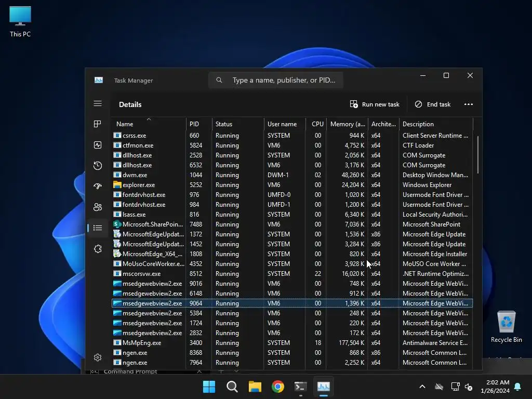Click the MicrosoftEdge_X64 installer icon
Viewport: 532px width, 399px height.
tap(117, 254)
